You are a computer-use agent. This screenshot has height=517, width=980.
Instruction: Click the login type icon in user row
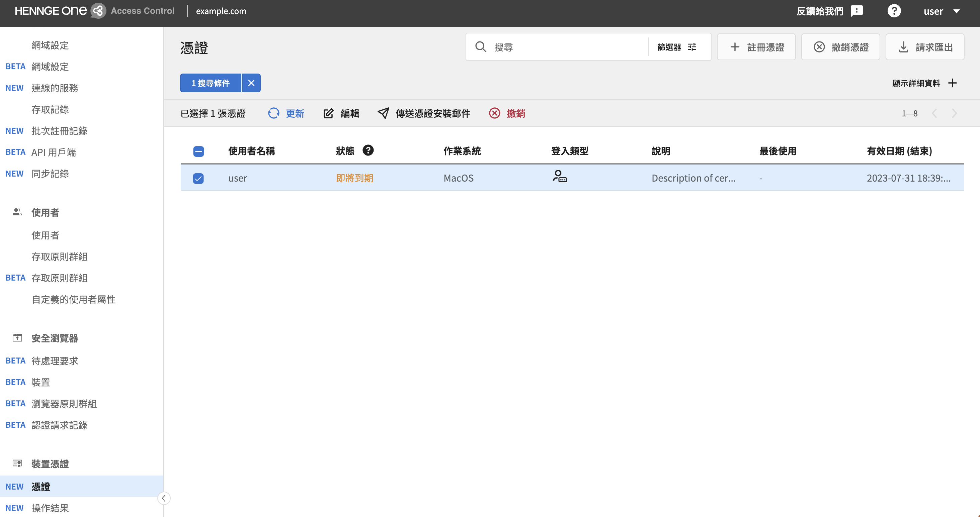pyautogui.click(x=560, y=176)
